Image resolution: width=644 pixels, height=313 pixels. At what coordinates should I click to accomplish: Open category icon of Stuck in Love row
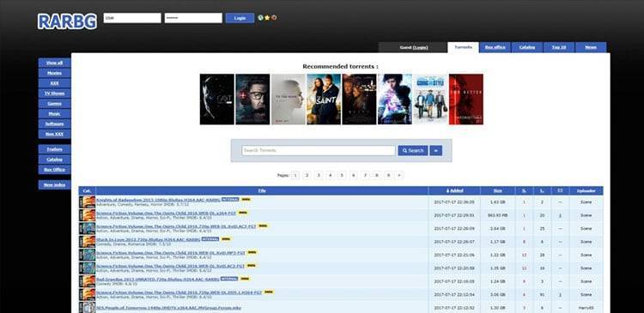87,241
